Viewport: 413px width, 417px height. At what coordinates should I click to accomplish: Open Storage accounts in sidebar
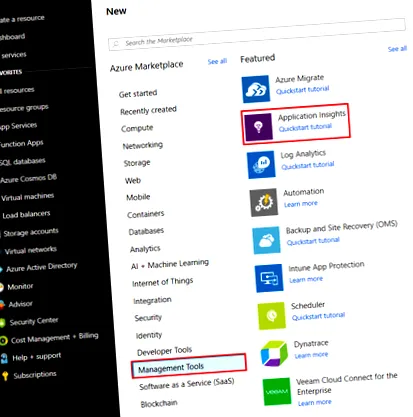click(31, 232)
